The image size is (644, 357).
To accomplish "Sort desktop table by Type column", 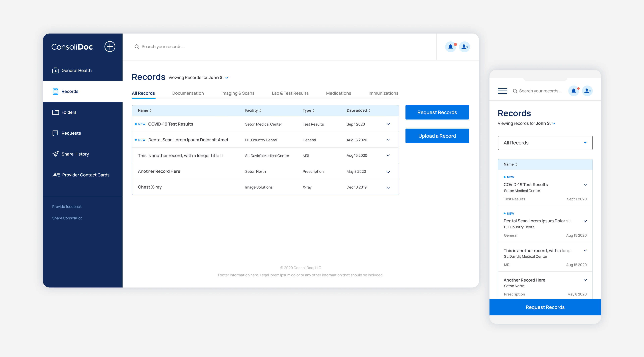I will 309,110.
